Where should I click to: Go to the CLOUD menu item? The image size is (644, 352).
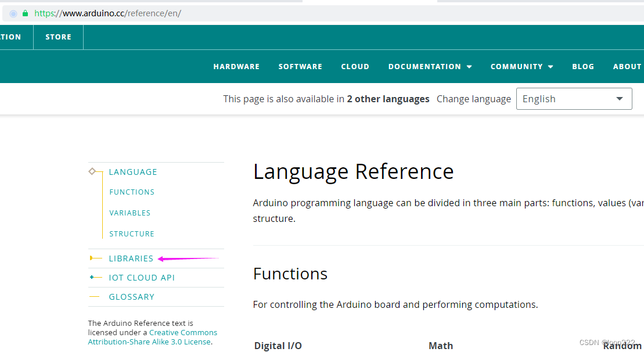[x=355, y=67]
